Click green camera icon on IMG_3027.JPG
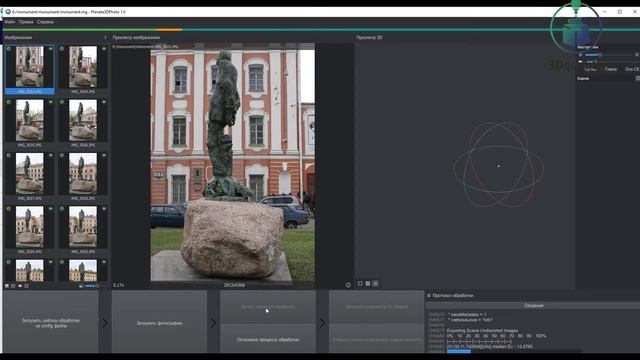 [x=51, y=156]
